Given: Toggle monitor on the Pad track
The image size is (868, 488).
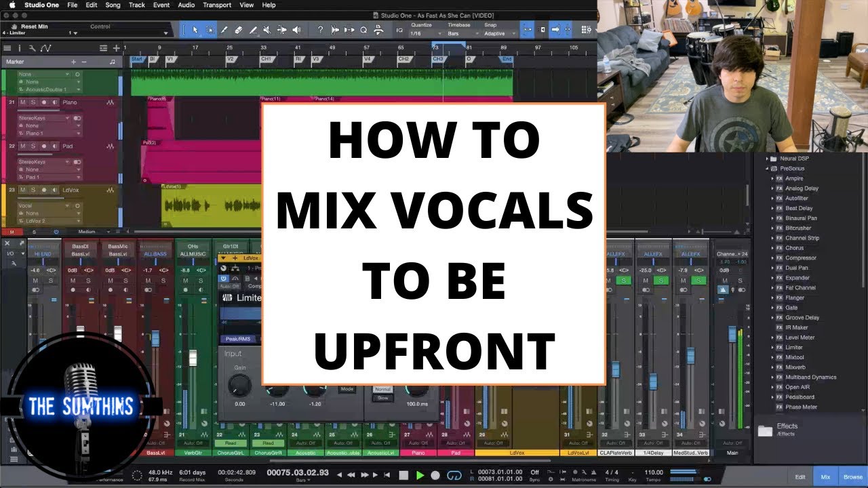Looking at the screenshot, I should click(x=54, y=146).
